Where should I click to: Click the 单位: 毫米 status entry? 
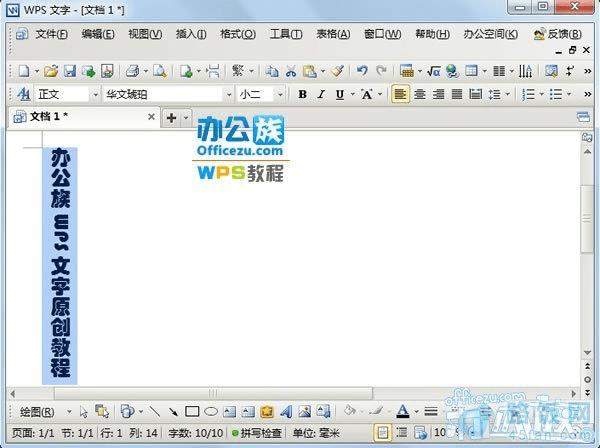pos(316,433)
